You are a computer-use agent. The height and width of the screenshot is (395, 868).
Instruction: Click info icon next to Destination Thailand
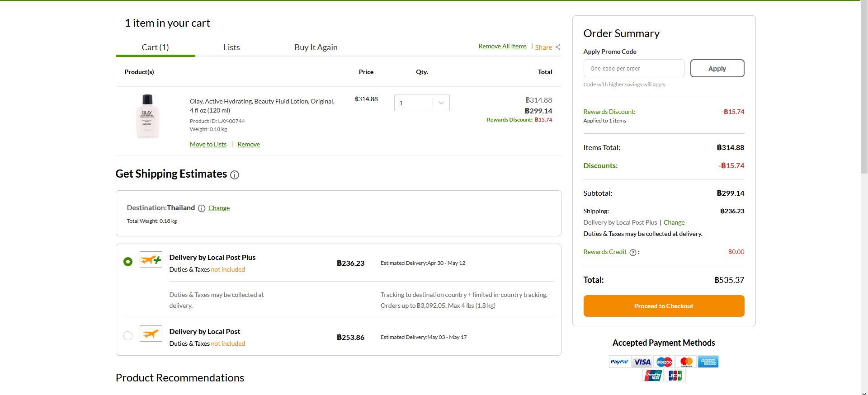pos(202,208)
